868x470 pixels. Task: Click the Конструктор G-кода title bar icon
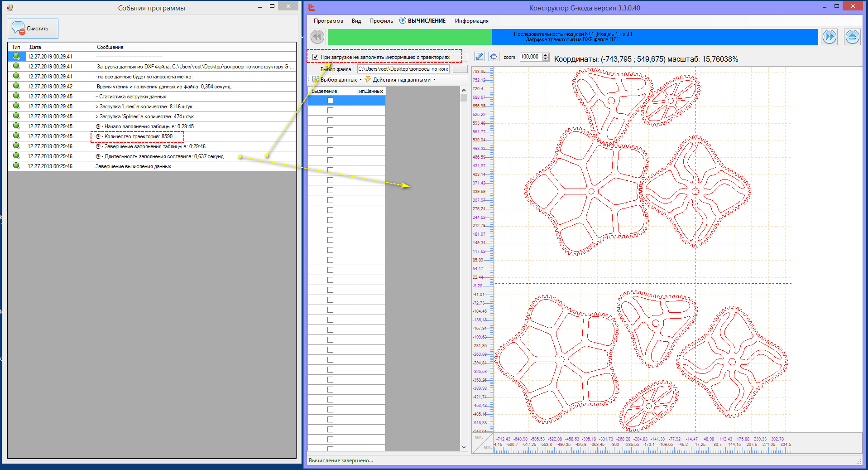312,8
